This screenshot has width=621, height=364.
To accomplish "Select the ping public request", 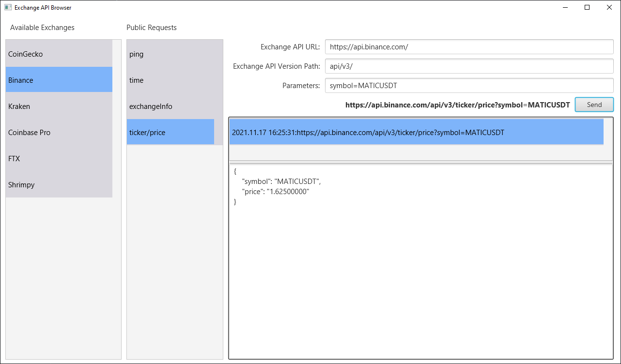I will (170, 54).
